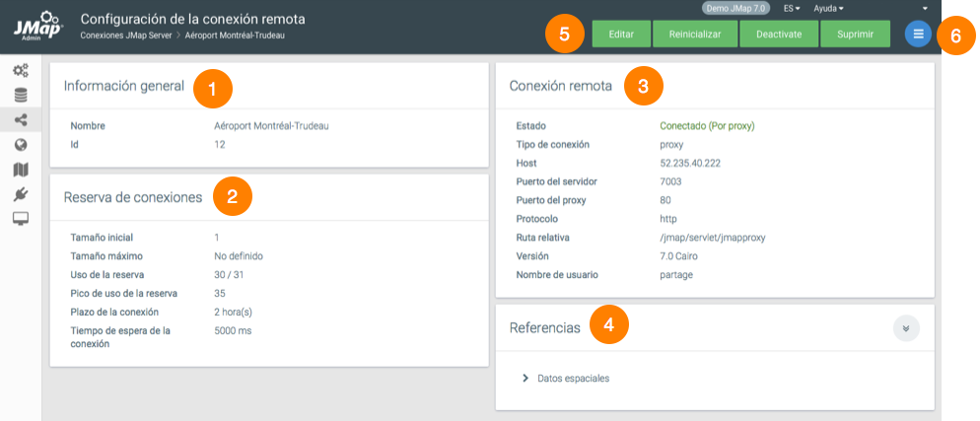The width and height of the screenshot is (980, 421).
Task: Click the Editar button
Action: (621, 35)
